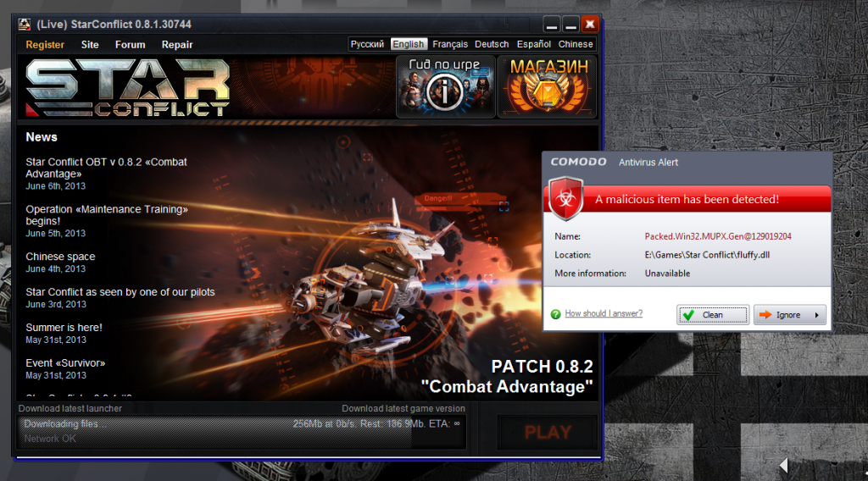Open the Register menu item

click(x=45, y=45)
